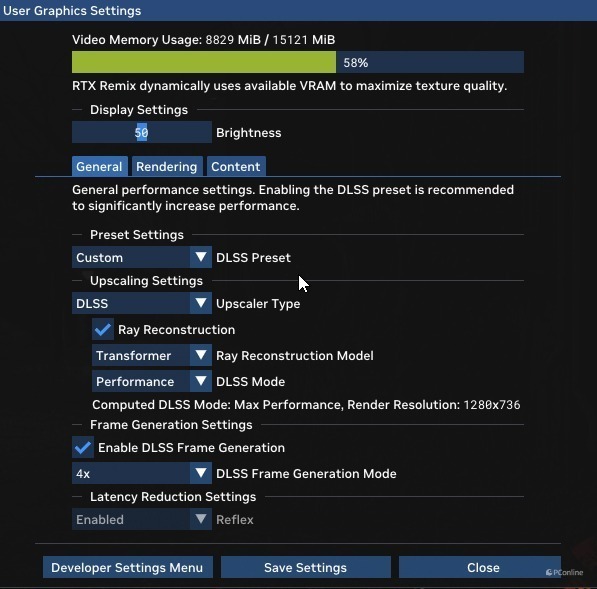
Task: Click the Upscaler Type label
Action: coord(258,304)
